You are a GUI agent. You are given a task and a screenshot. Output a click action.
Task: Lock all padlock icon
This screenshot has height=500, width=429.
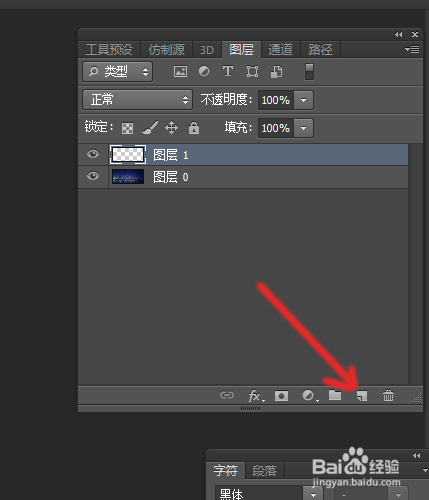coord(194,128)
